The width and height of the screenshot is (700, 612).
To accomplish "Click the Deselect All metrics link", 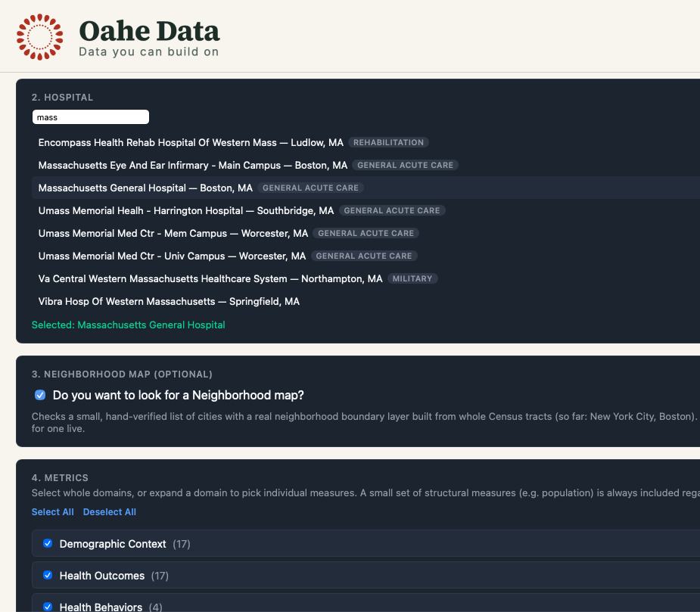I will click(x=110, y=512).
